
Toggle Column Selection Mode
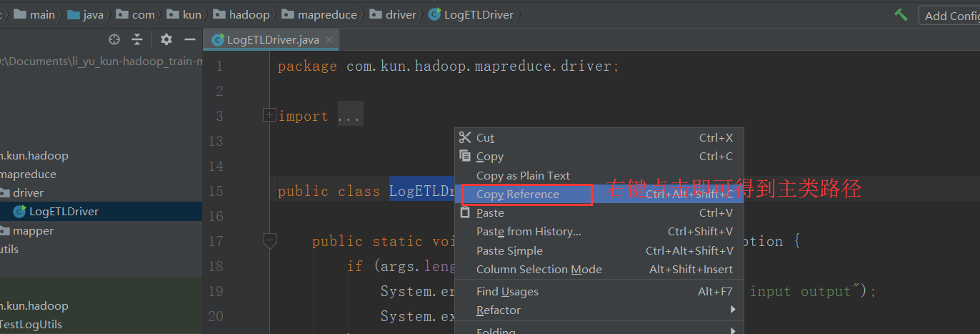pyautogui.click(x=599, y=269)
